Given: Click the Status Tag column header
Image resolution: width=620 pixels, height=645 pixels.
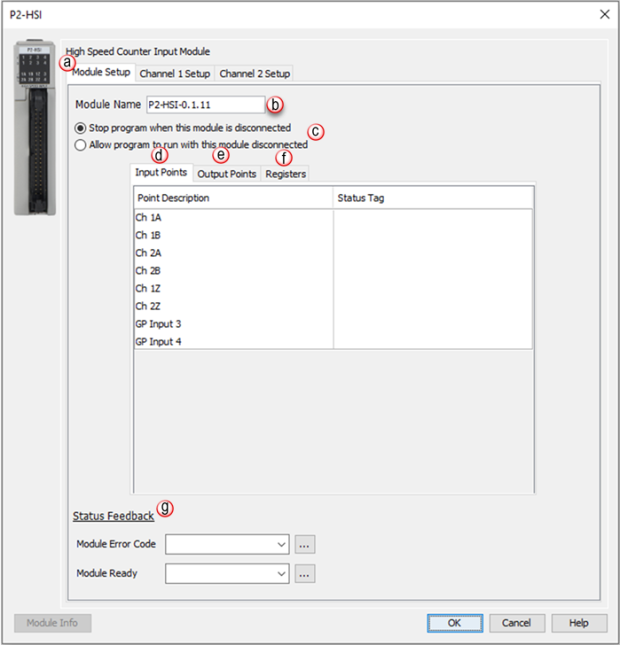Looking at the screenshot, I should [432, 198].
